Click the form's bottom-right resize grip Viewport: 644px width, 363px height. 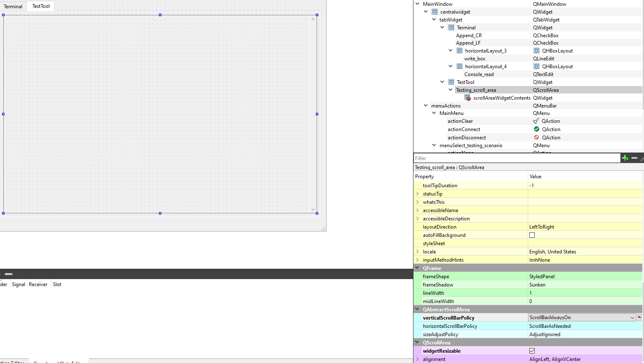click(x=323, y=228)
